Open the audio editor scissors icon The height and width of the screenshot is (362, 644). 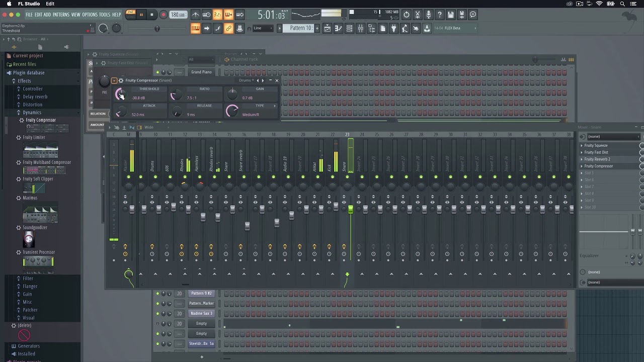pyautogui.click(x=417, y=15)
